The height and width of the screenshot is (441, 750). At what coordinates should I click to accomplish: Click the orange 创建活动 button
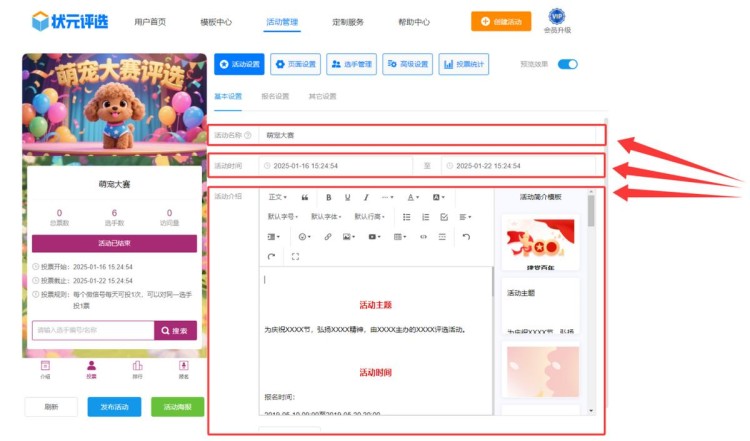tap(501, 21)
